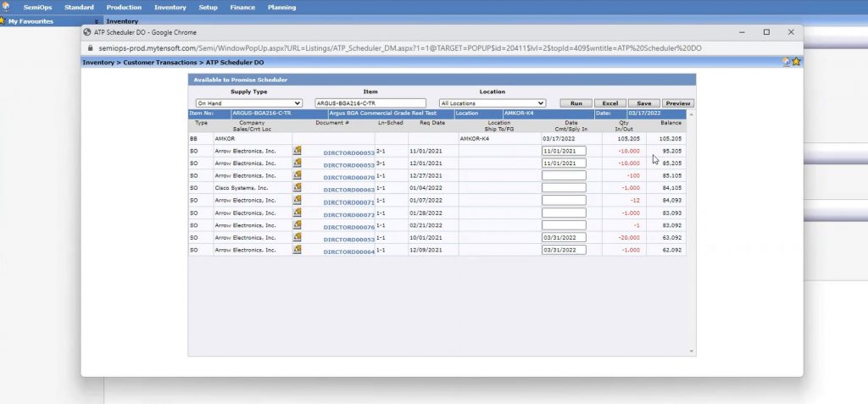Open the Inventory menu

170,7
